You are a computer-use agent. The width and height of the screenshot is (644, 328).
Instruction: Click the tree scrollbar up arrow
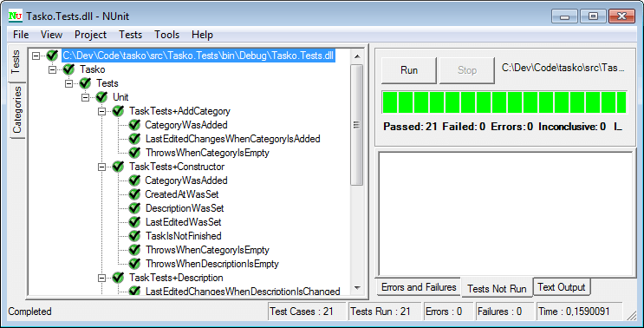pos(357,56)
